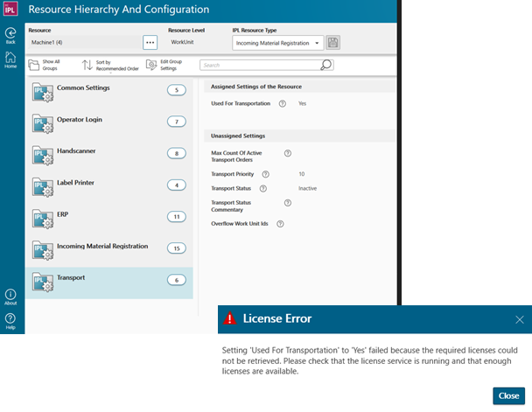Screen dimensions: 532x412
Task: Click the search magnifier icon
Action: click(325, 65)
